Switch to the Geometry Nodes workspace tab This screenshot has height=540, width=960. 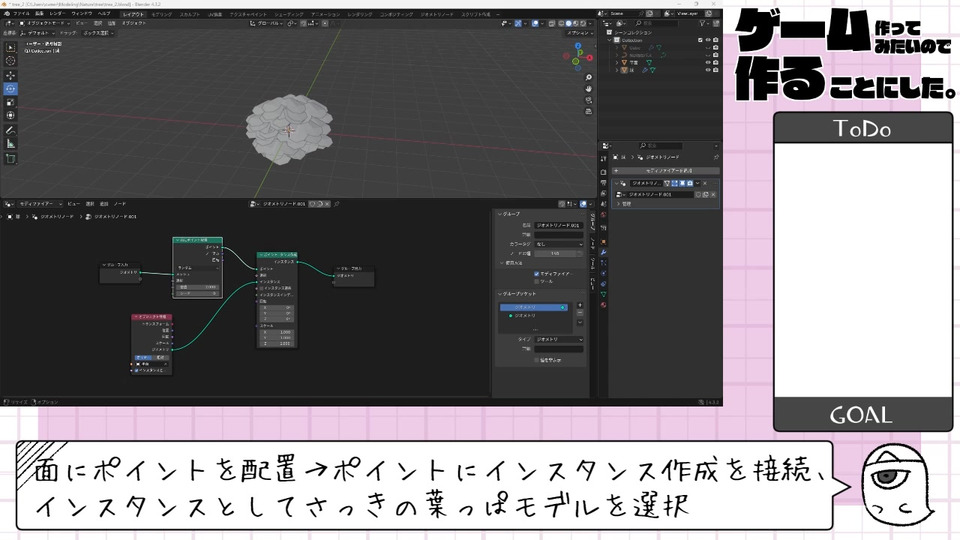437,14
